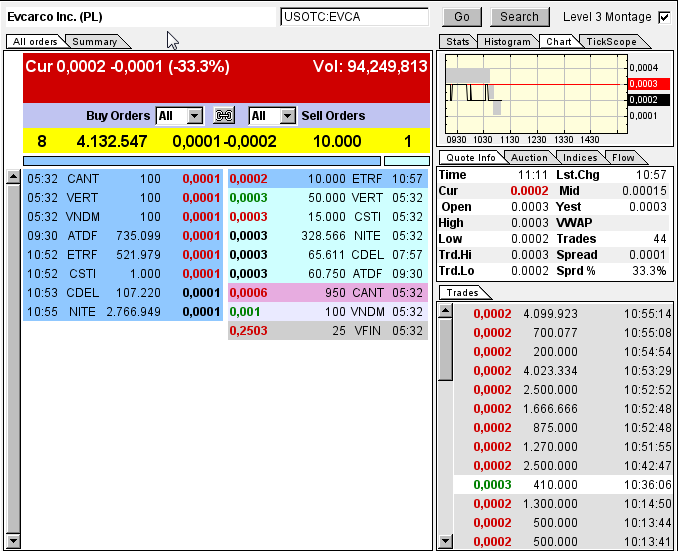The image size is (680, 551).
Task: Select the VERT 100 buy order row
Action: 123,198
